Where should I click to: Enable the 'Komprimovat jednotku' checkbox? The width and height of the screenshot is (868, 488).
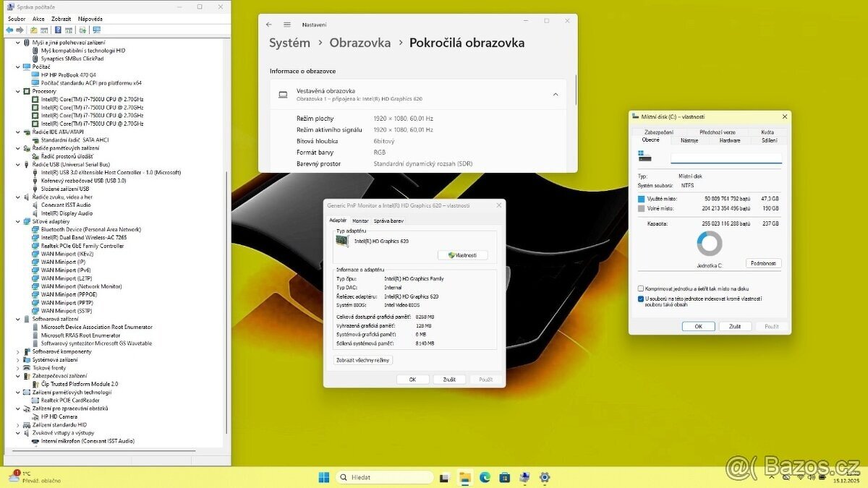tap(641, 288)
